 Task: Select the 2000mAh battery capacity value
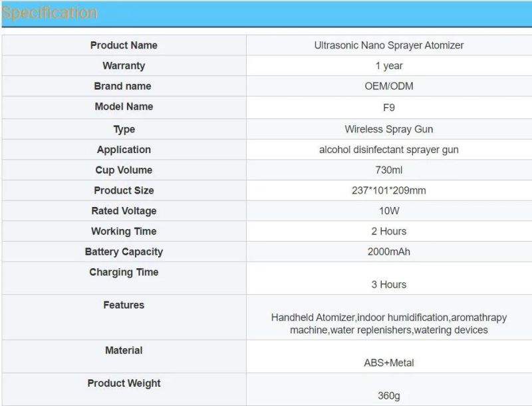(x=389, y=252)
